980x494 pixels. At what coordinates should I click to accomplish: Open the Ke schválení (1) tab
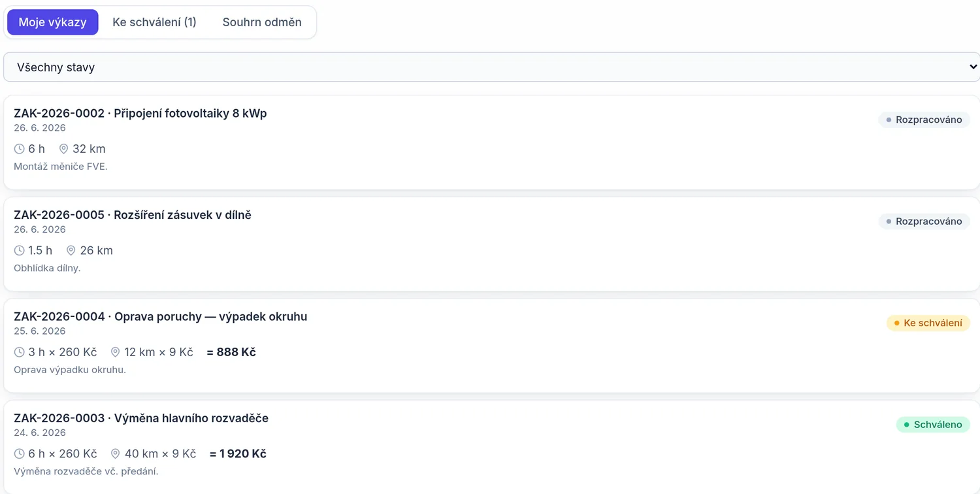(x=154, y=22)
